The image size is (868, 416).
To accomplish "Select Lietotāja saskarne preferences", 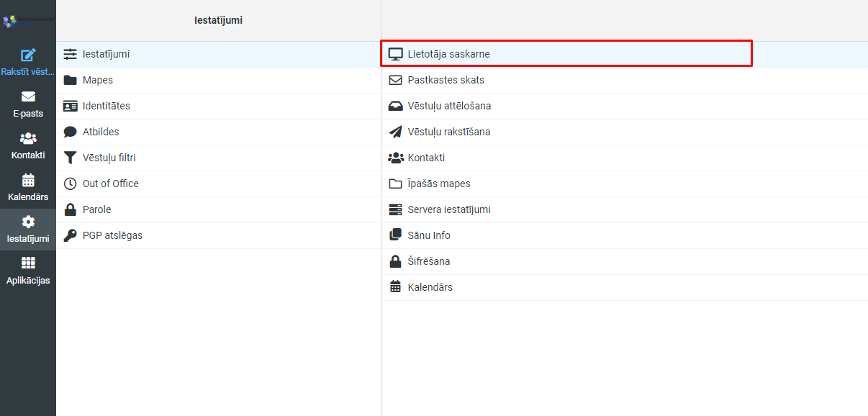I will point(448,54).
